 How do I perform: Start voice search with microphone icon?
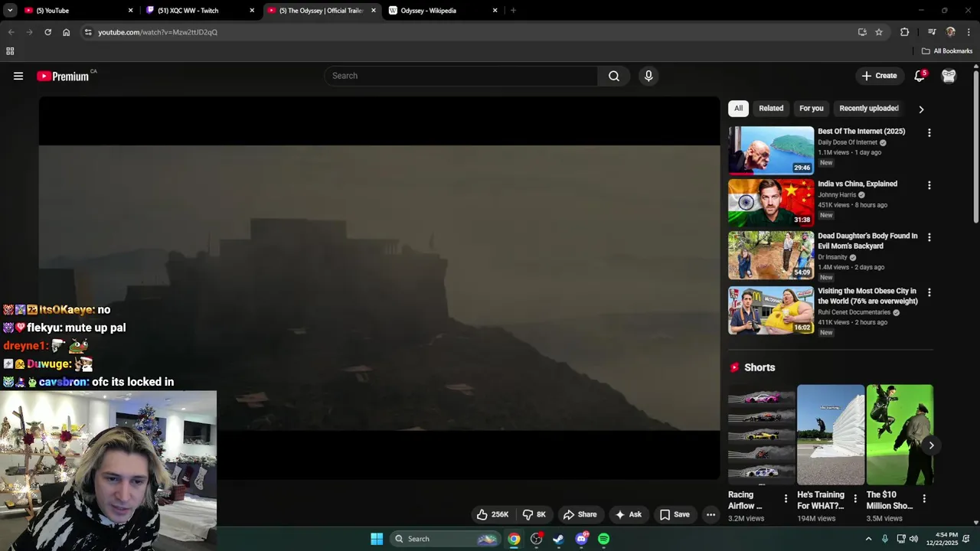tap(648, 76)
